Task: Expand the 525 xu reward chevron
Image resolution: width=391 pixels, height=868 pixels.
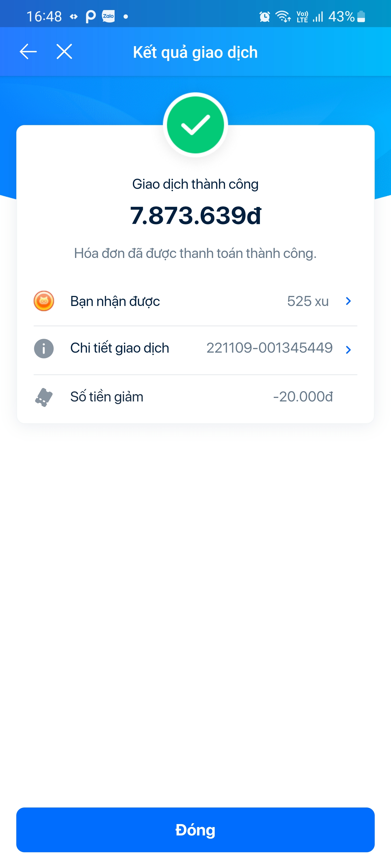Action: (x=348, y=301)
